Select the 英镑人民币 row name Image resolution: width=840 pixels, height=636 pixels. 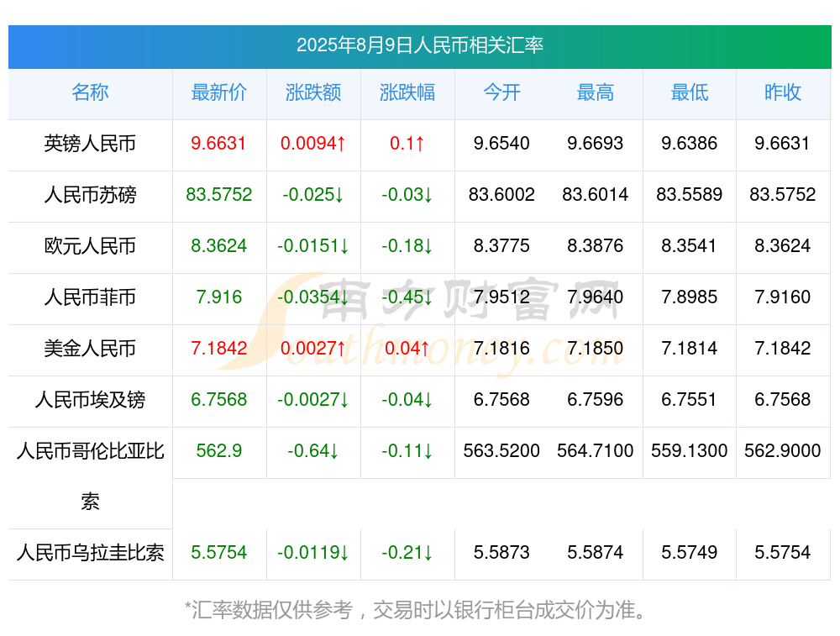tap(90, 144)
